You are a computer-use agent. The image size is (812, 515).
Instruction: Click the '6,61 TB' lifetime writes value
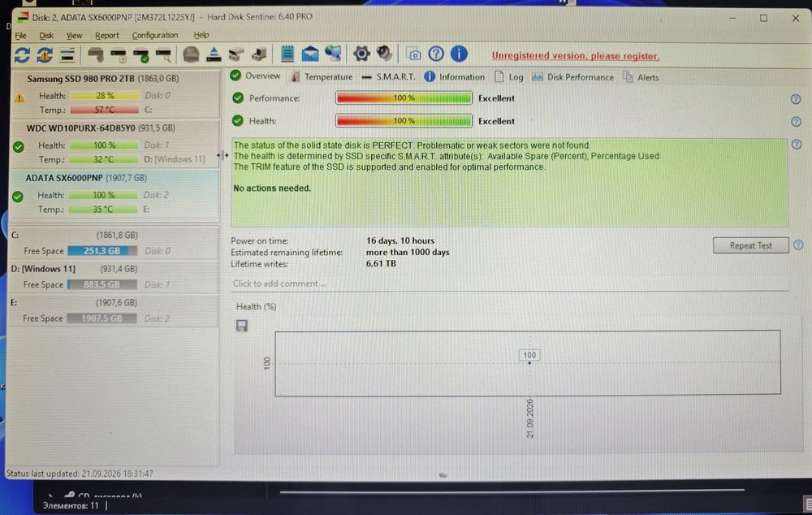[381, 264]
